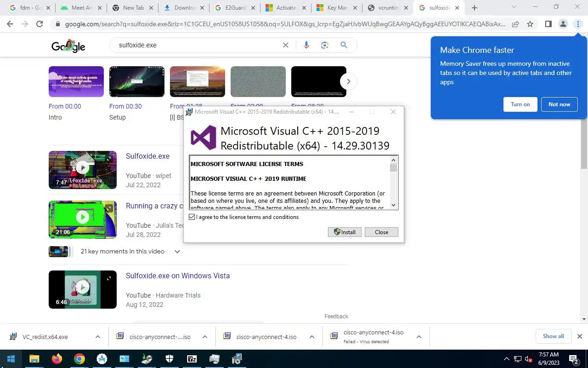Open Windows Security shield on taskbar
588x368 pixels.
click(x=169, y=359)
